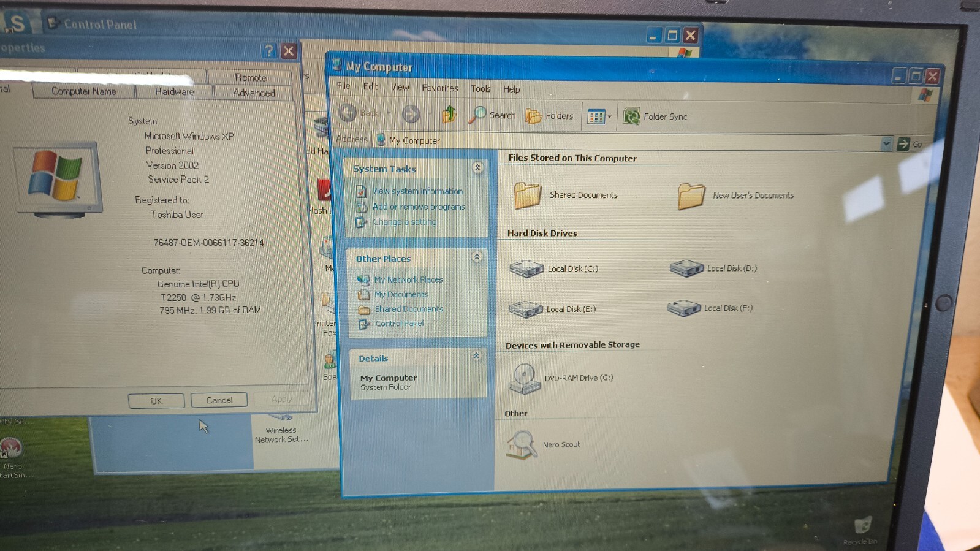The width and height of the screenshot is (980, 551).
Task: Switch to Computer Name tab in System Properties
Action: tap(83, 91)
